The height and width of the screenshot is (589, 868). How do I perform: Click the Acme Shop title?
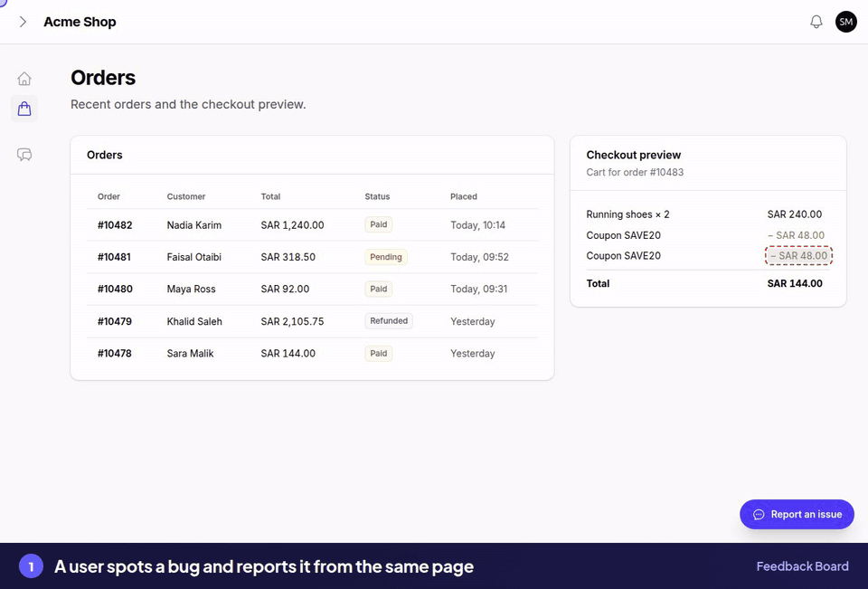click(80, 22)
